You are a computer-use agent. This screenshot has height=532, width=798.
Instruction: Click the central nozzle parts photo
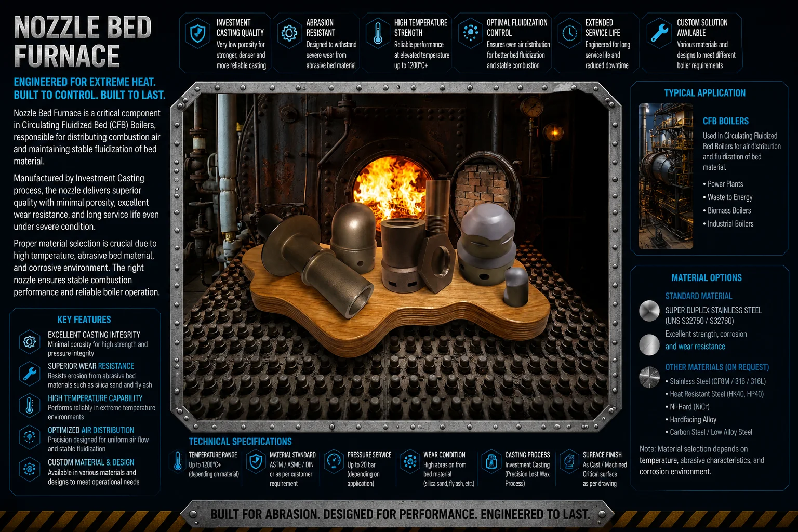click(396, 257)
